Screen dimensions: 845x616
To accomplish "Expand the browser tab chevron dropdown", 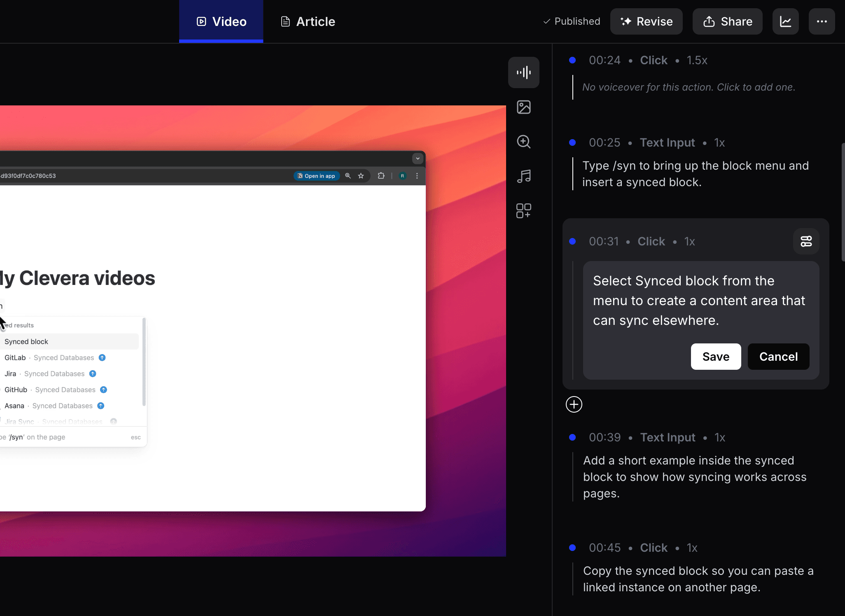I will pos(418,159).
